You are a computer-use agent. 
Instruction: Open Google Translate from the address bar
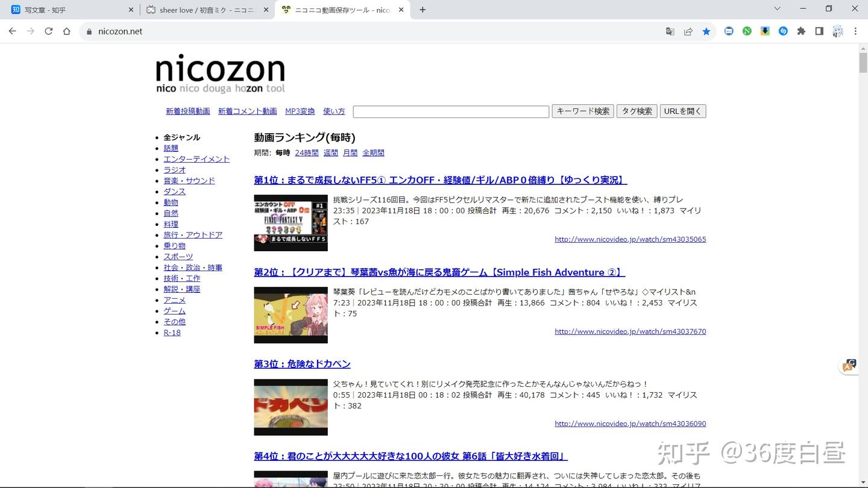(670, 31)
